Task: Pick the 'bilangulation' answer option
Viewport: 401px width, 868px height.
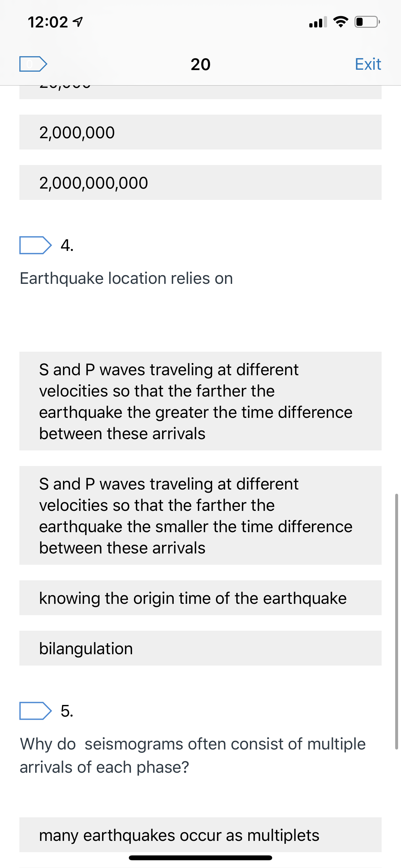Action: point(200,648)
